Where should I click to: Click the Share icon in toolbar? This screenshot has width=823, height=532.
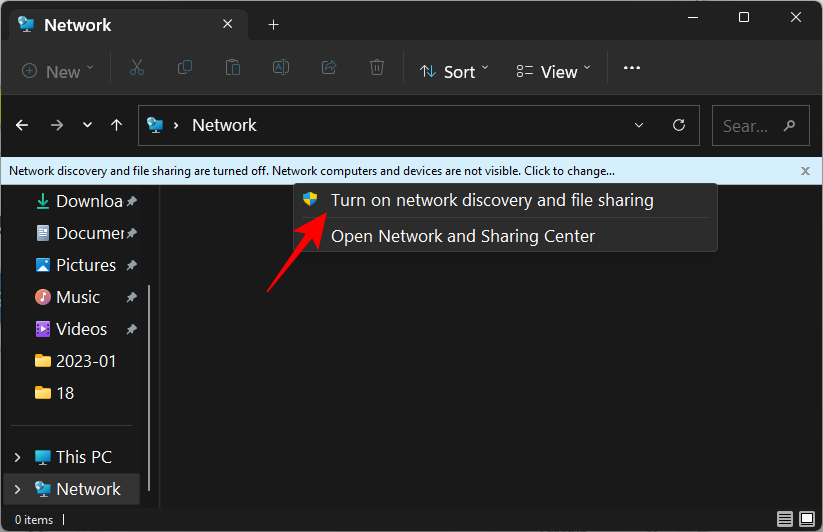(x=329, y=69)
